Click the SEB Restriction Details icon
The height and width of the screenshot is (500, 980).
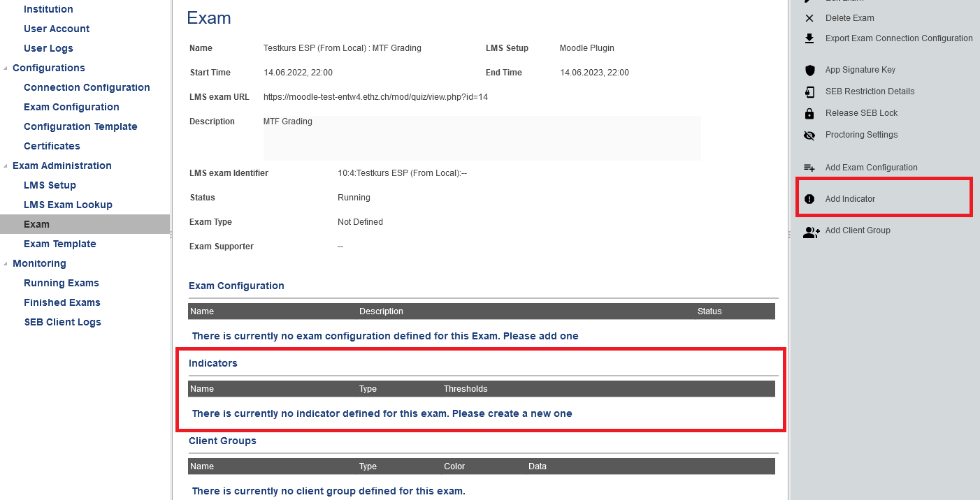pyautogui.click(x=809, y=91)
